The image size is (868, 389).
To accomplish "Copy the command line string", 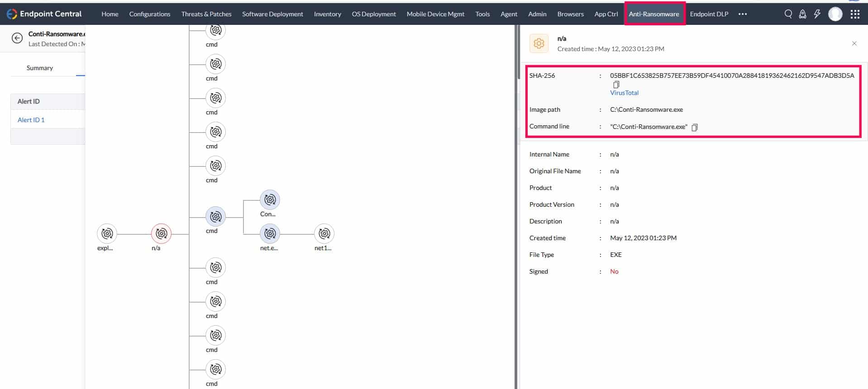I will click(x=695, y=127).
